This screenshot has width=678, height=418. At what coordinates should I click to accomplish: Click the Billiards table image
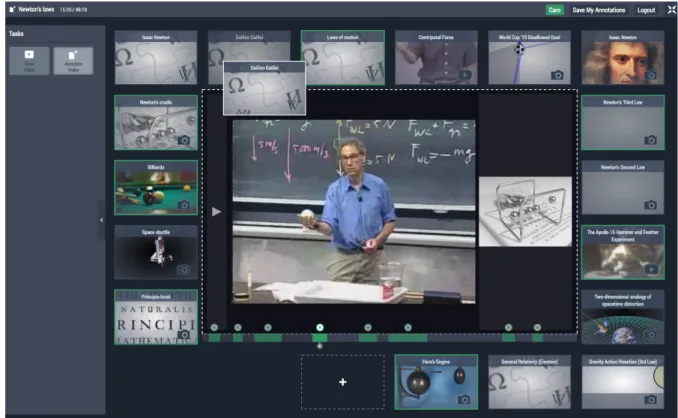(x=156, y=192)
